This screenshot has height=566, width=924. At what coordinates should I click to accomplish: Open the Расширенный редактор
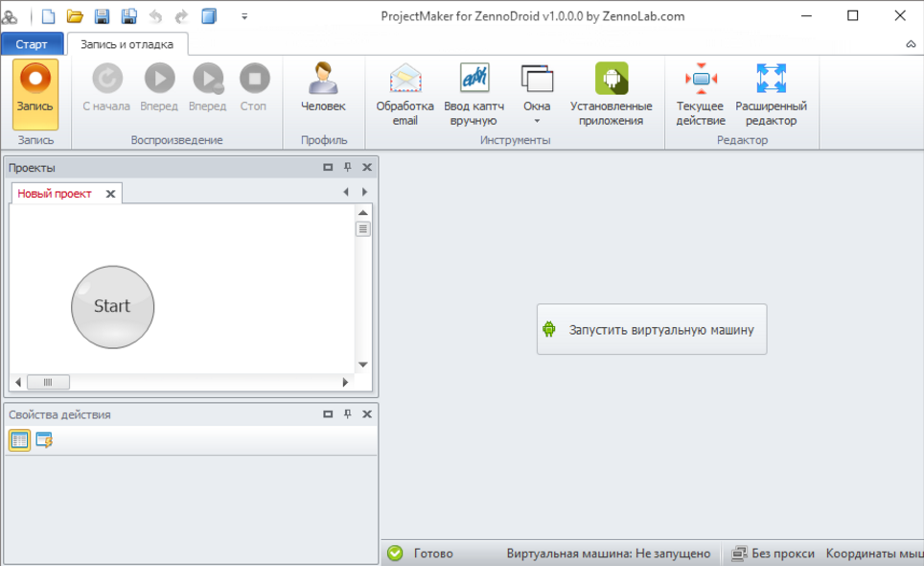(x=772, y=94)
